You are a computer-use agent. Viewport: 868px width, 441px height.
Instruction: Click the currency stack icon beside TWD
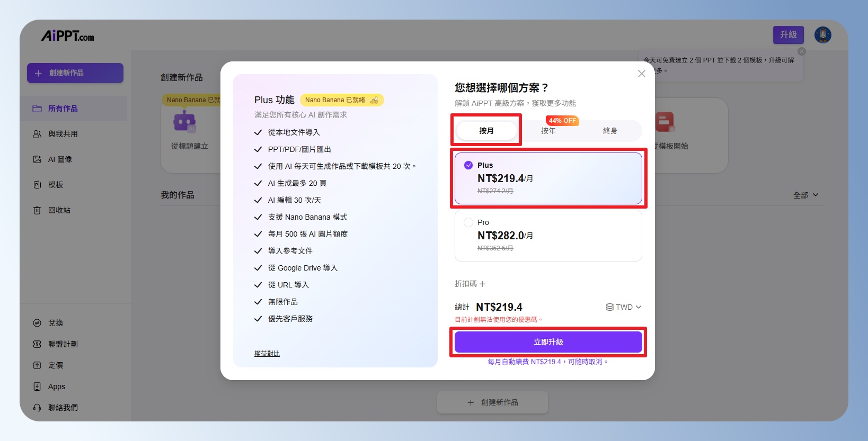coord(610,307)
